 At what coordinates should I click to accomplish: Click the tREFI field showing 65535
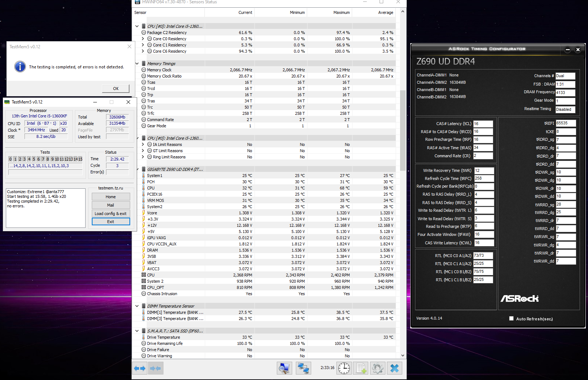pyautogui.click(x=566, y=123)
